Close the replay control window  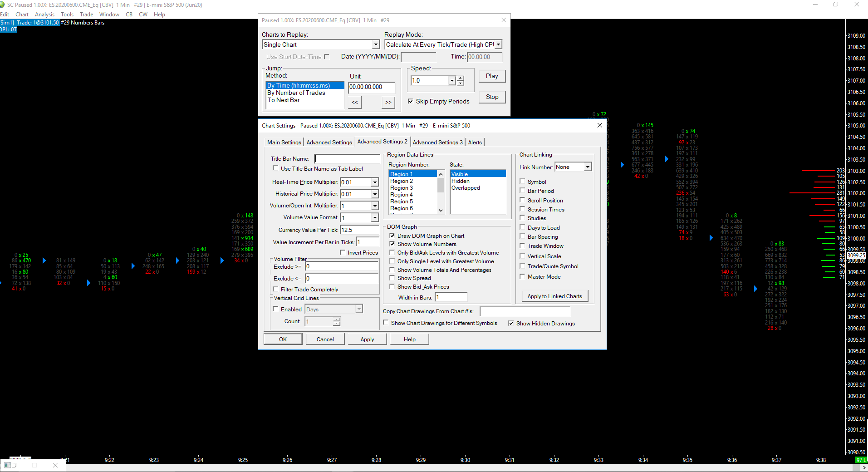click(503, 20)
